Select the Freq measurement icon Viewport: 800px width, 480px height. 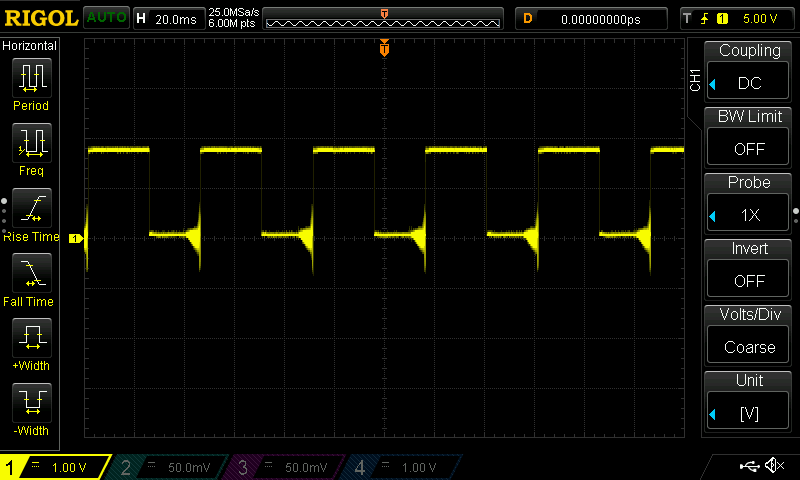coord(32,142)
